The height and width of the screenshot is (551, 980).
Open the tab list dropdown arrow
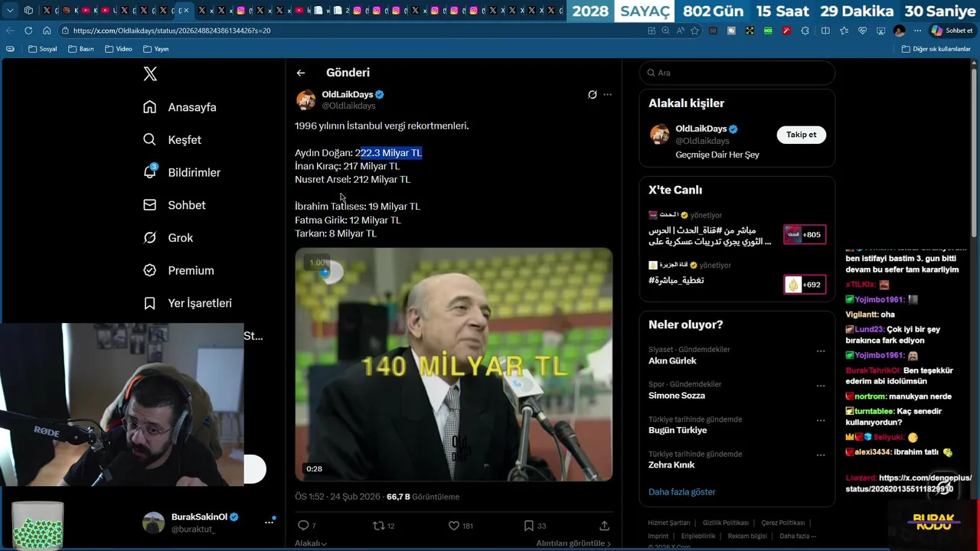(x=10, y=11)
